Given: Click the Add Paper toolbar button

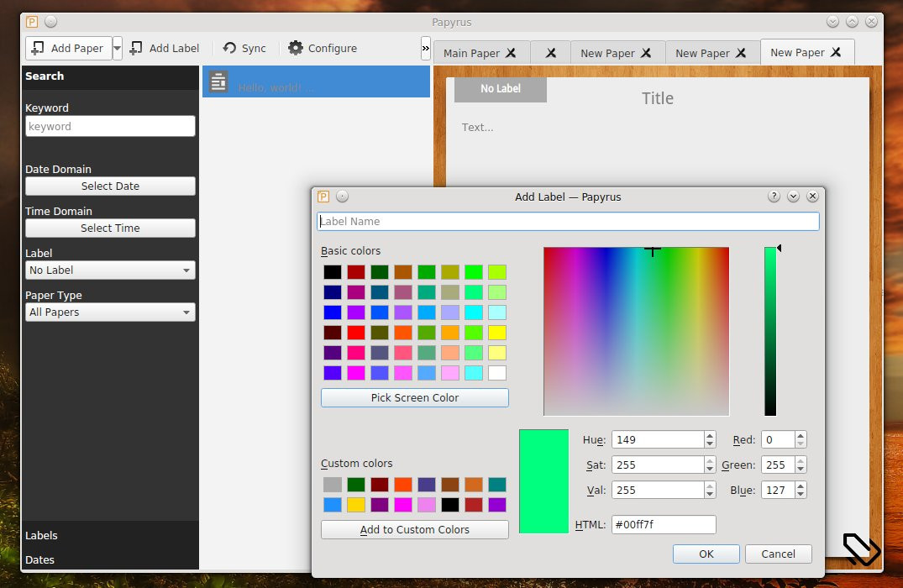Looking at the screenshot, I should click(69, 49).
